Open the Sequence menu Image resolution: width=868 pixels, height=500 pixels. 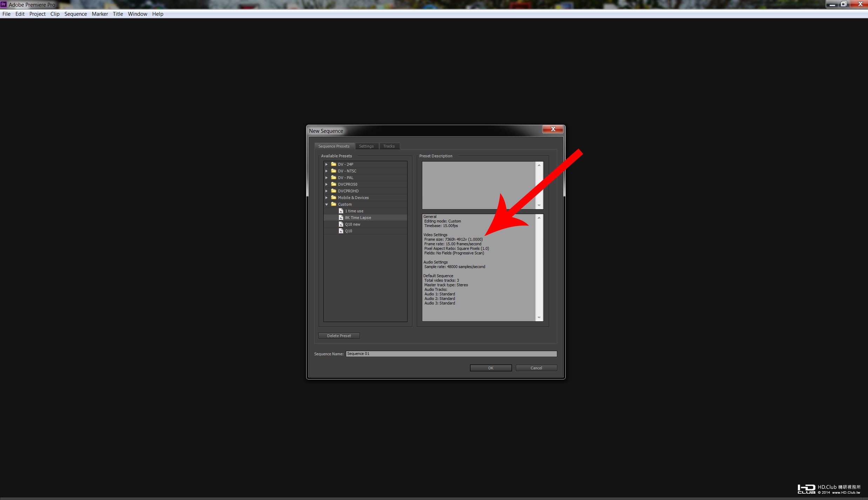75,14
